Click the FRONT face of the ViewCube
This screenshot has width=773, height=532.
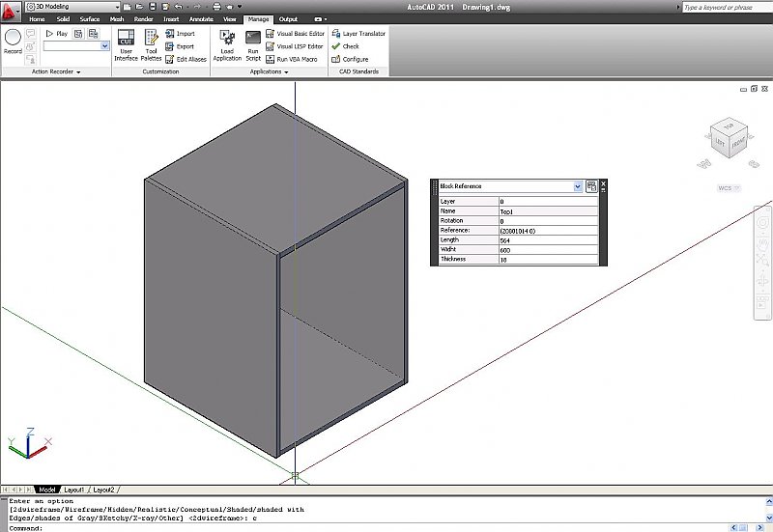(x=736, y=143)
